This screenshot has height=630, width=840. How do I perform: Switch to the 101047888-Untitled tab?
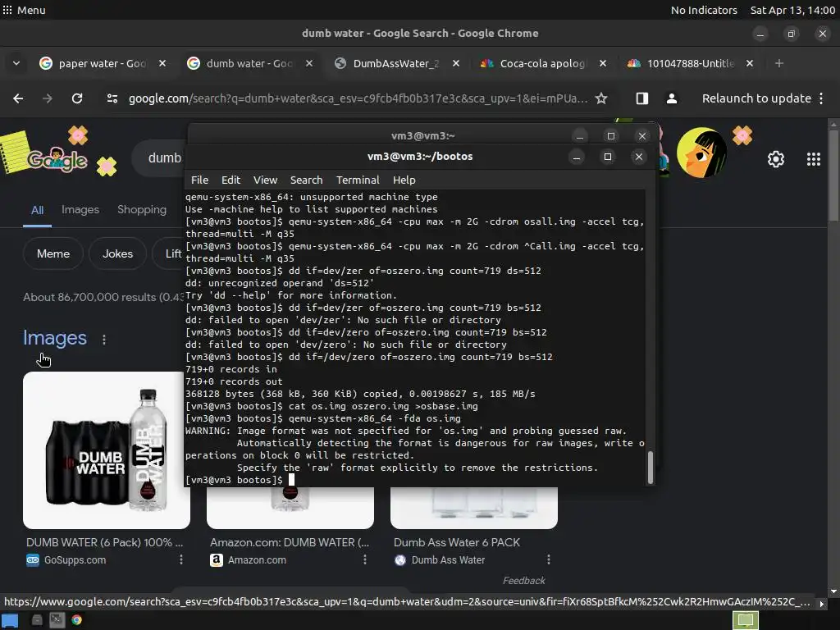690,63
